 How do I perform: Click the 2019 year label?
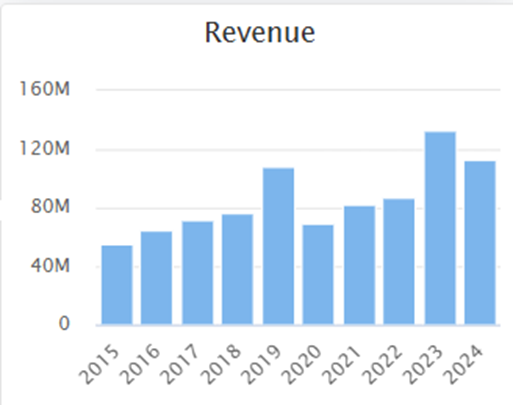[261, 365]
